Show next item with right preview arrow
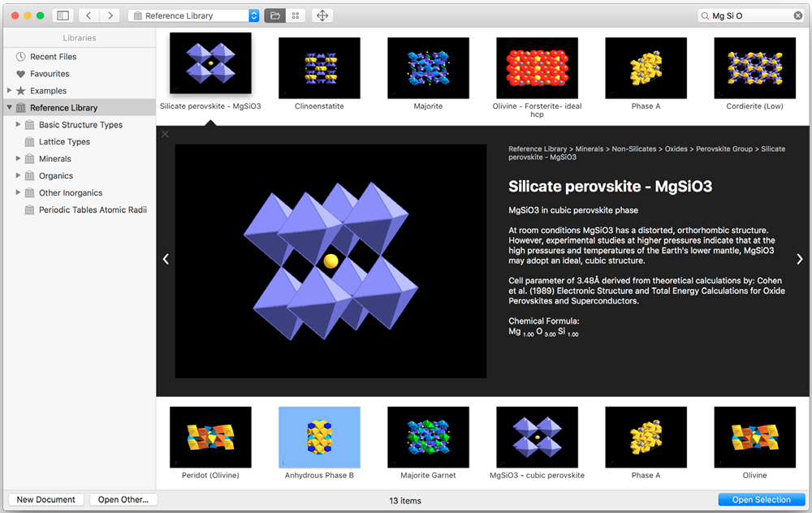 (800, 259)
